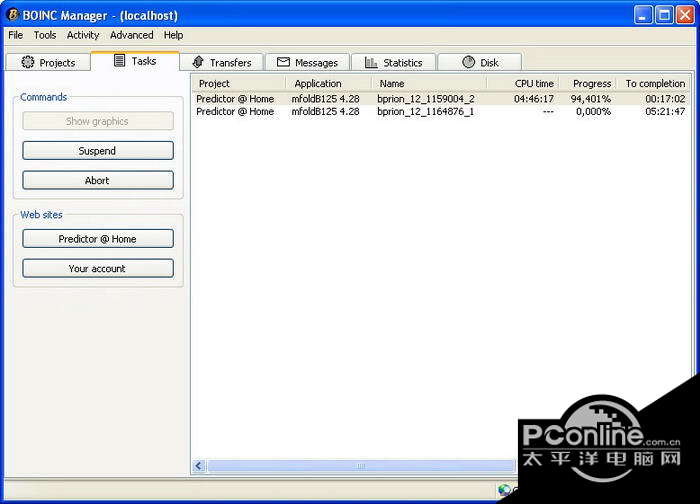
Task: Switch to the Projects tab
Action: [48, 62]
